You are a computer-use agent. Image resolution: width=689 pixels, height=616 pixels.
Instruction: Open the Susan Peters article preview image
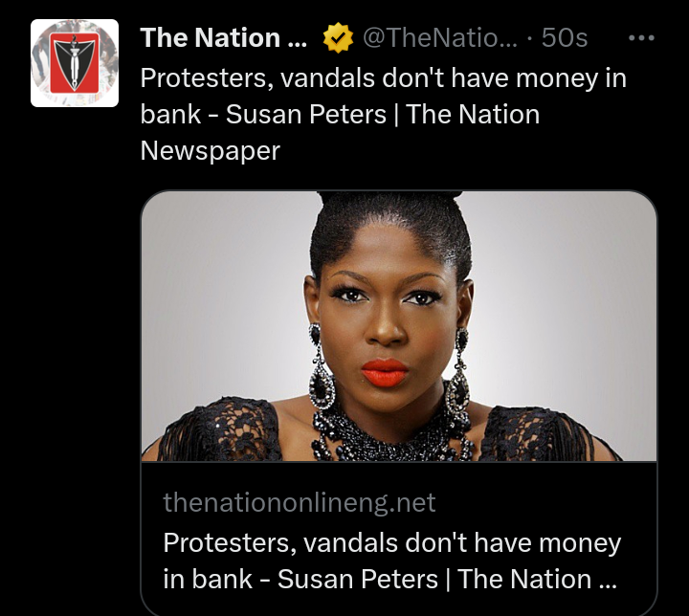point(399,326)
